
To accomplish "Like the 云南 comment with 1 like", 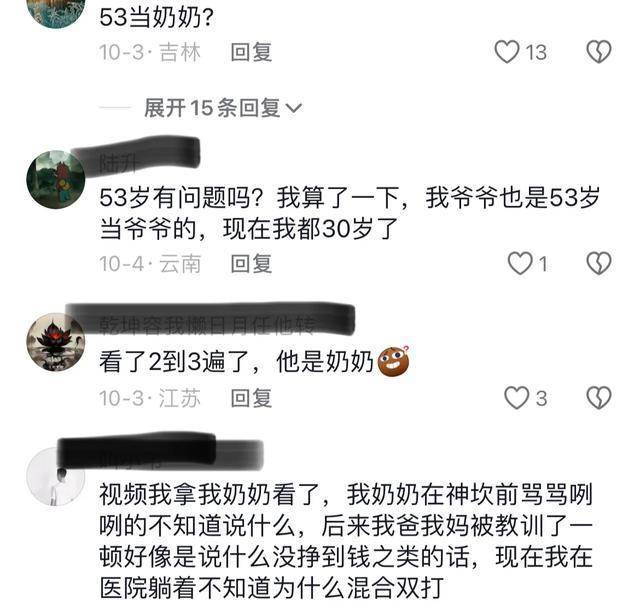I will click(x=520, y=263).
